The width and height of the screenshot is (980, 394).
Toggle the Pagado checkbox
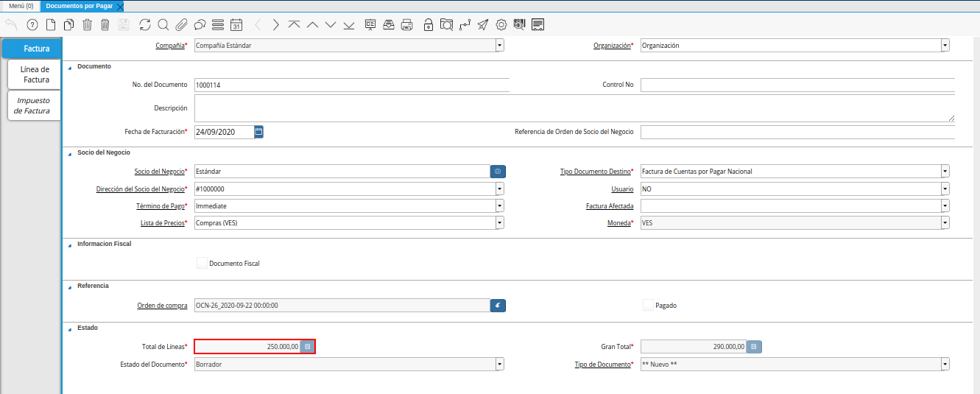tap(648, 305)
